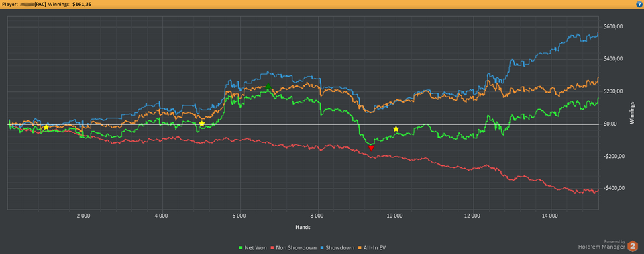Click the yellow star marker near 5 000 hands

202,124
